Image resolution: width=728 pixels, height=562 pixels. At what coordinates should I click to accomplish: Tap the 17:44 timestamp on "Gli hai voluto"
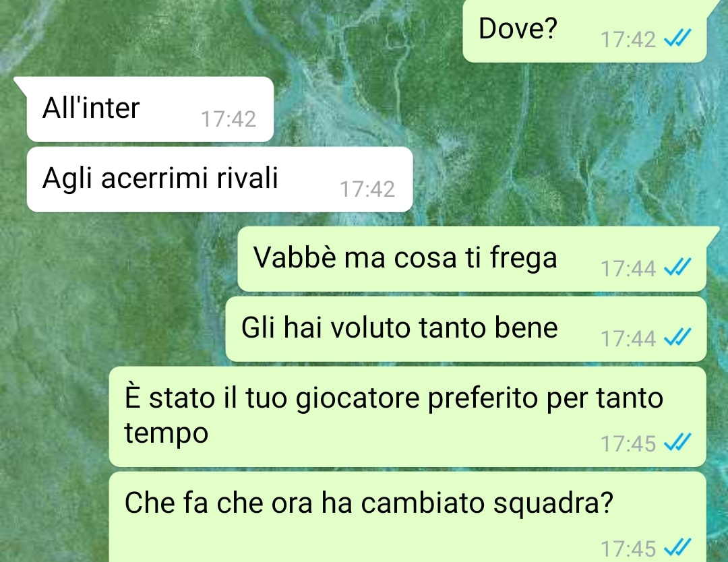(x=628, y=339)
